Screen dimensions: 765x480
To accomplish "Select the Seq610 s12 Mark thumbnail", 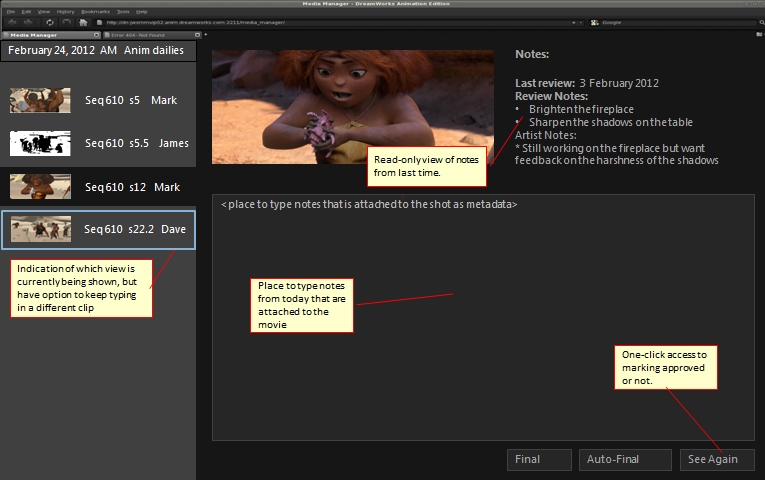I will point(40,187).
